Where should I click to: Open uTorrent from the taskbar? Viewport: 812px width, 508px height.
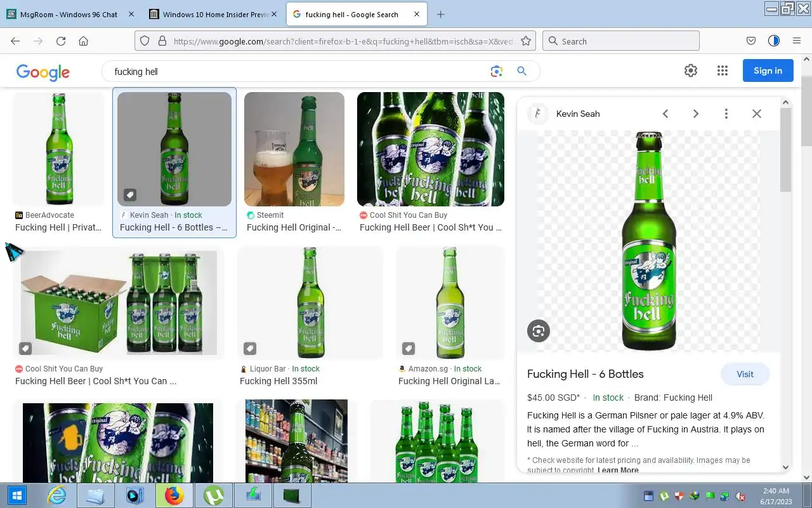[x=214, y=495]
